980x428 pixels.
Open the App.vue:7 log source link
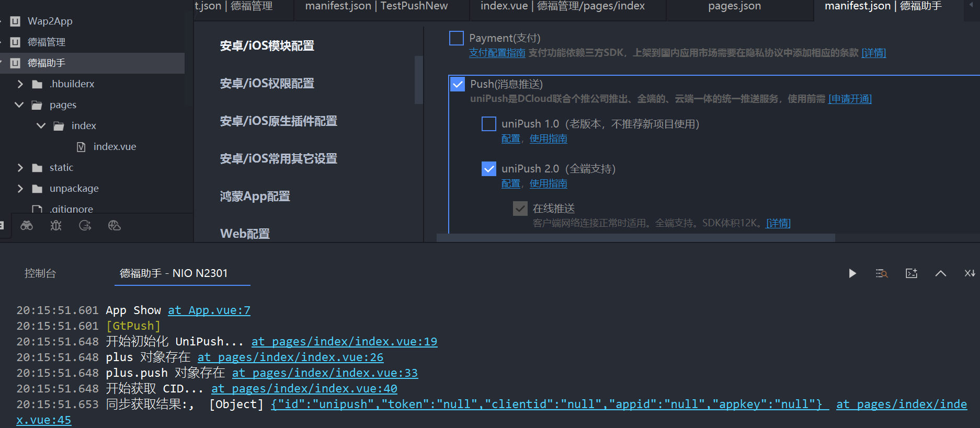pos(209,310)
